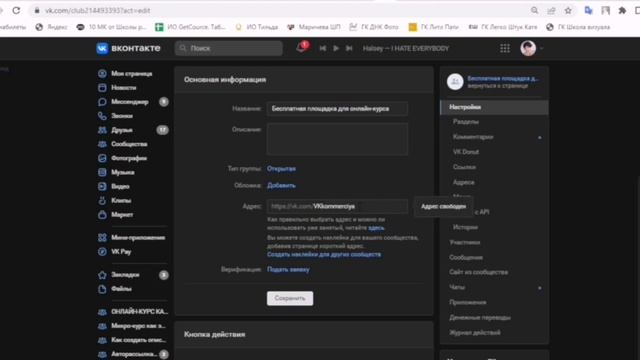Open Разделы in settings menu
This screenshot has height=360, width=640.
466,122
